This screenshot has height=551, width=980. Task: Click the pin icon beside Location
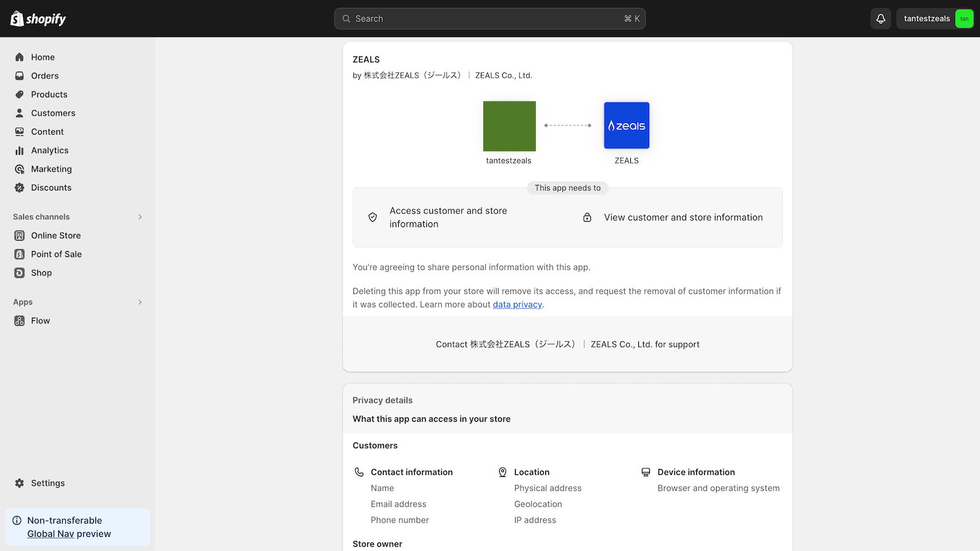503,472
